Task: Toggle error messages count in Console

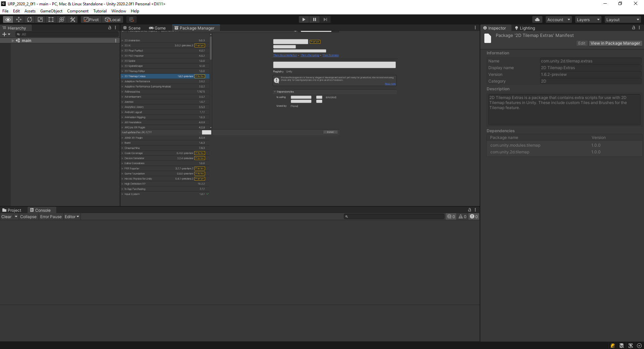Action: [474, 217]
